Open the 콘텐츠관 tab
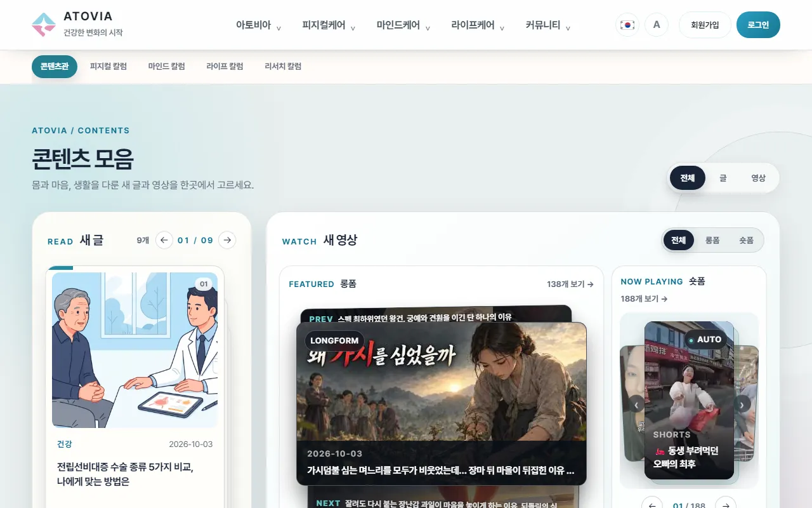812x508 pixels. [x=55, y=67]
